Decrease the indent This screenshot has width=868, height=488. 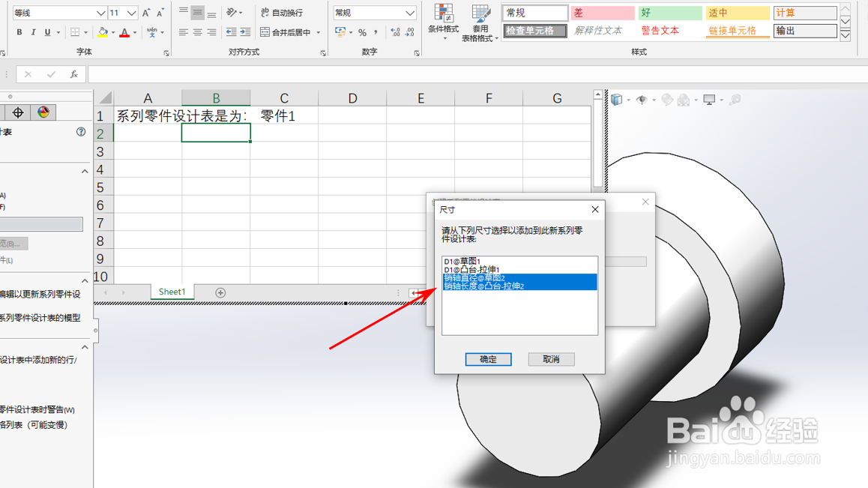pos(232,32)
